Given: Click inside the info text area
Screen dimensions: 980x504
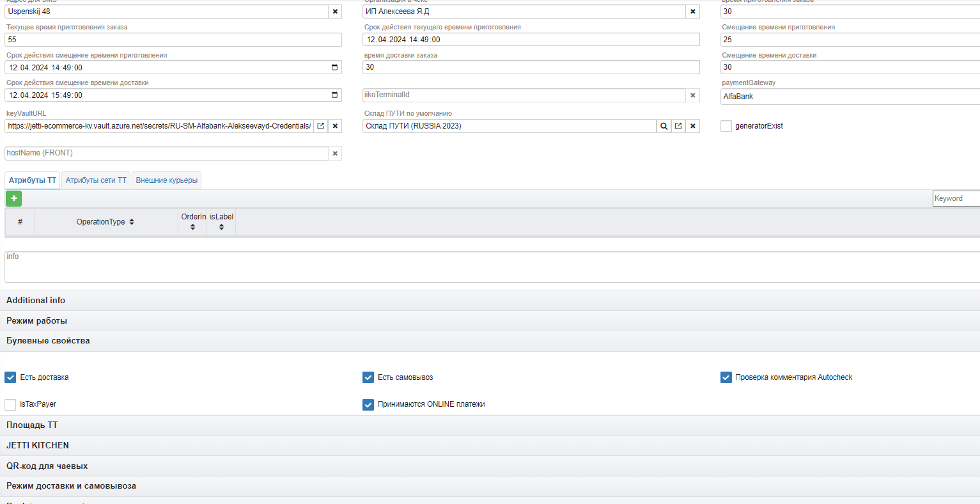Looking at the screenshot, I should pyautogui.click(x=492, y=267).
